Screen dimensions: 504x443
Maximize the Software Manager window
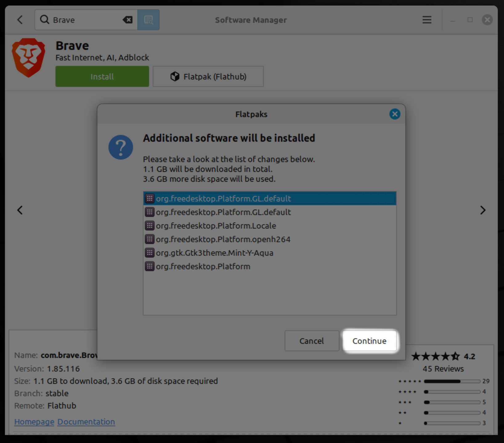pos(470,20)
